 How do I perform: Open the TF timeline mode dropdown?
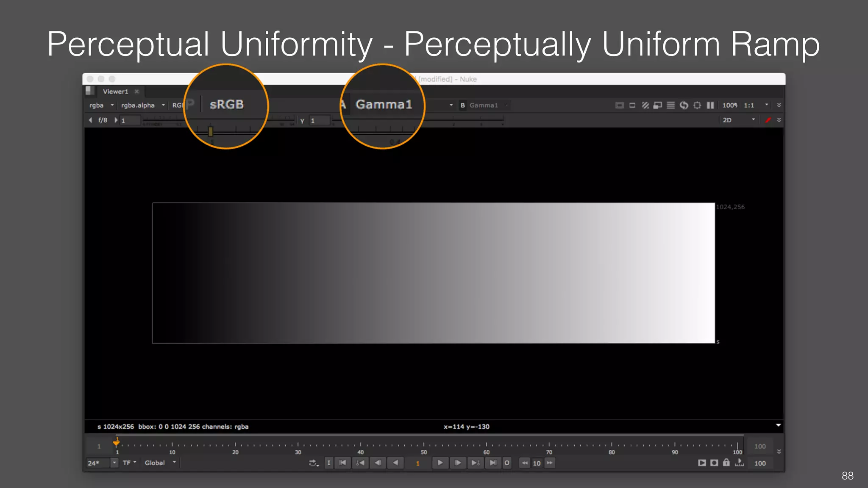click(x=129, y=463)
